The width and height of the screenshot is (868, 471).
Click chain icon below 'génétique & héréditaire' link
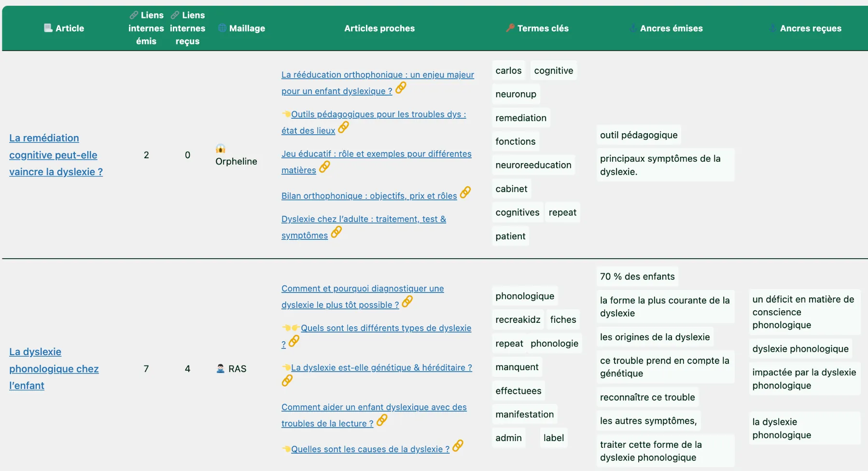click(287, 381)
